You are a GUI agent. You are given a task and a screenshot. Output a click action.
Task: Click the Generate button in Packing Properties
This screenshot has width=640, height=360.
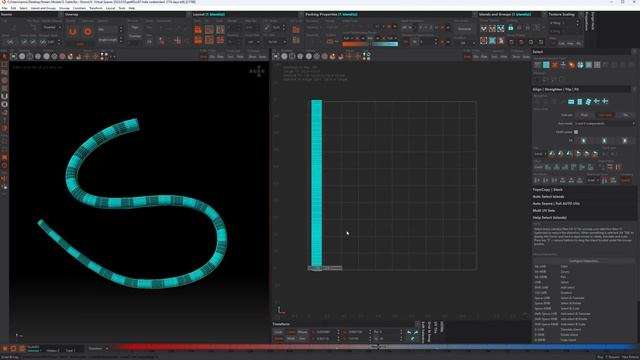point(464,29)
